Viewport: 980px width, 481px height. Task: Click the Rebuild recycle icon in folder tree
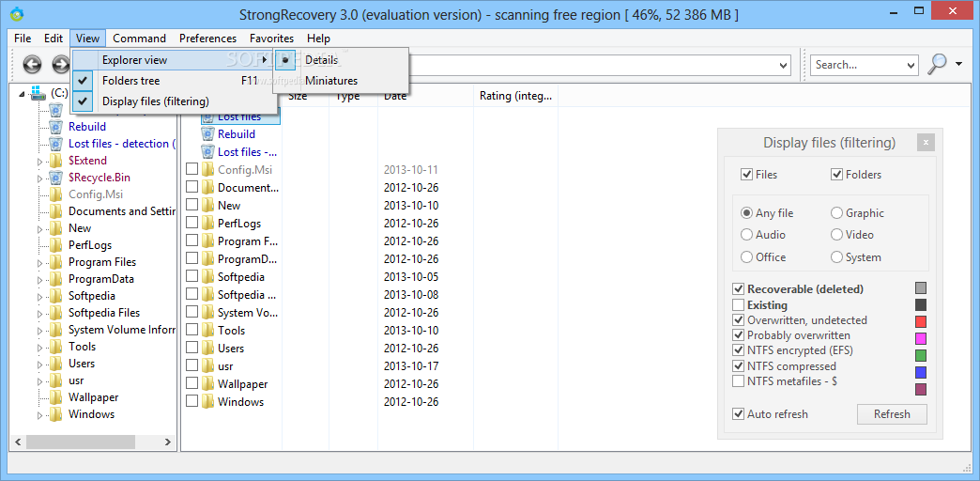pyautogui.click(x=55, y=127)
